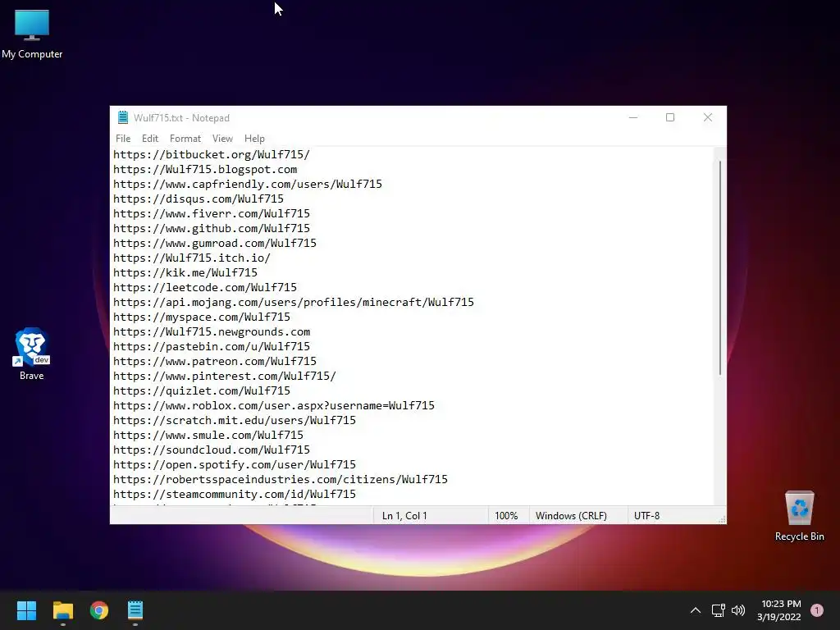Click the scratch.mit.edu users line
Image resolution: width=840 pixels, height=630 pixels.
tap(234, 421)
